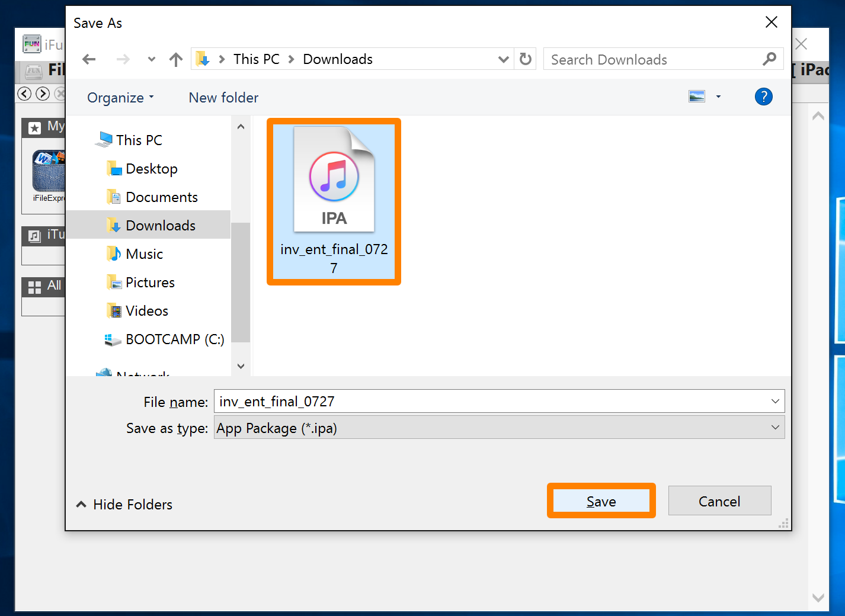
Task: Click iFunBox window scroll down arrow
Action: coord(818,598)
